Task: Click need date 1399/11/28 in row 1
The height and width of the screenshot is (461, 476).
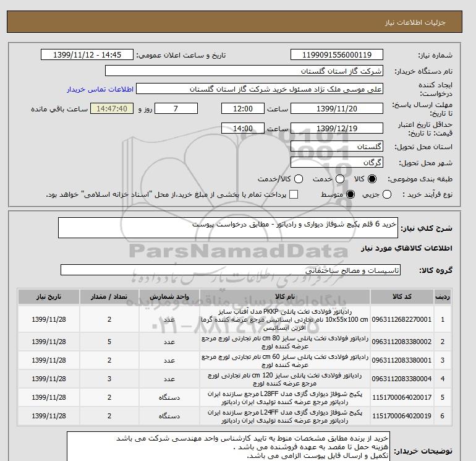Action: [49, 319]
